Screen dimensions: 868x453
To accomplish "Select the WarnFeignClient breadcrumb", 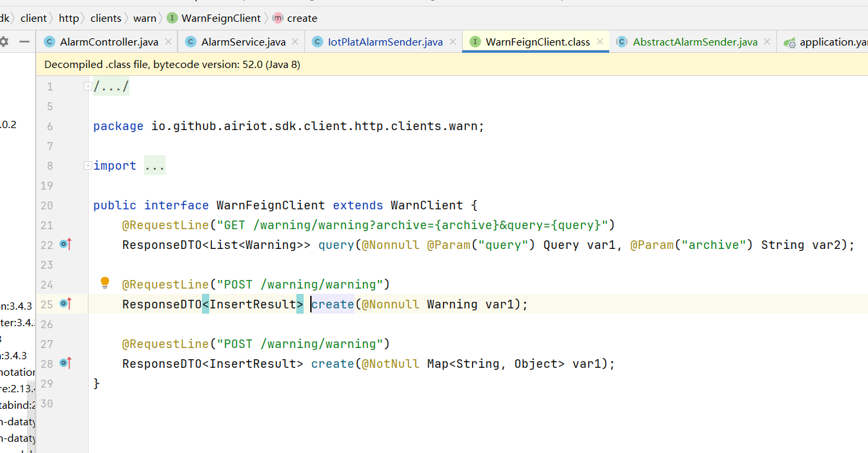I will tap(220, 18).
